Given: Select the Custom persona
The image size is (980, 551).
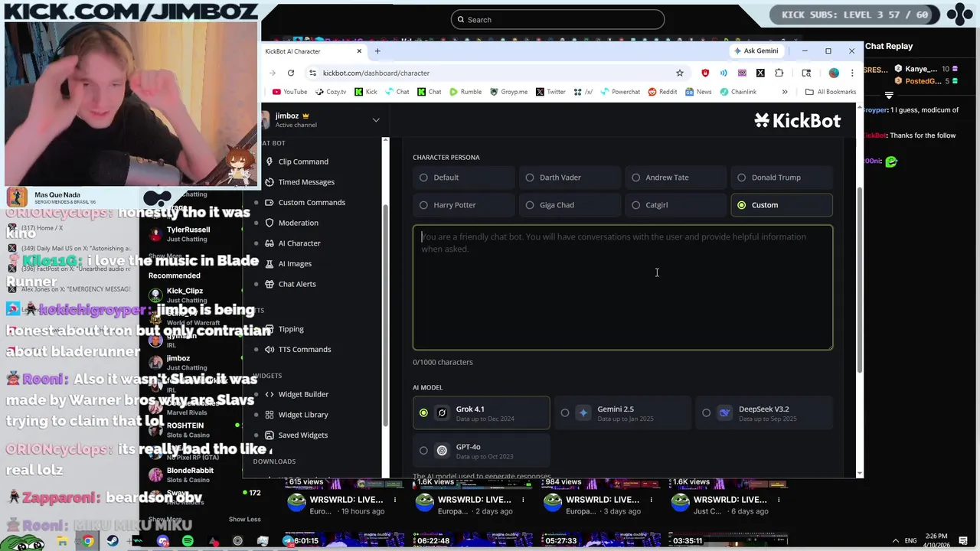Looking at the screenshot, I should tap(782, 205).
